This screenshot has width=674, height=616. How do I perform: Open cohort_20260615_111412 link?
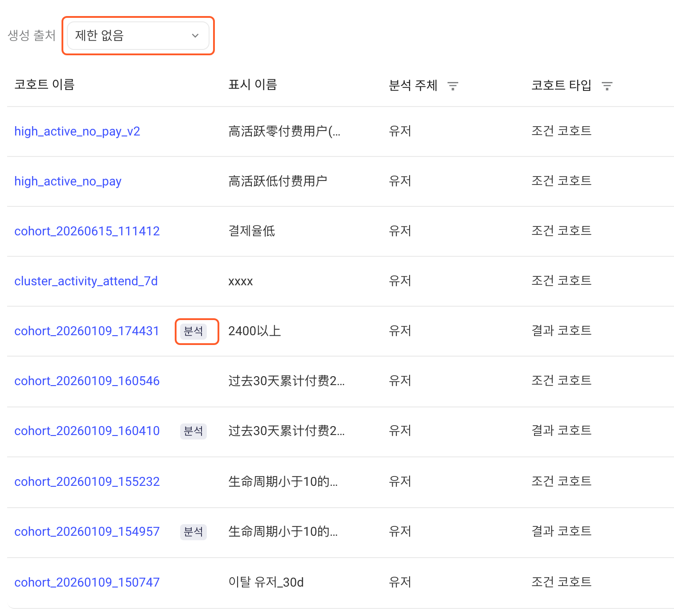pyautogui.click(x=87, y=231)
